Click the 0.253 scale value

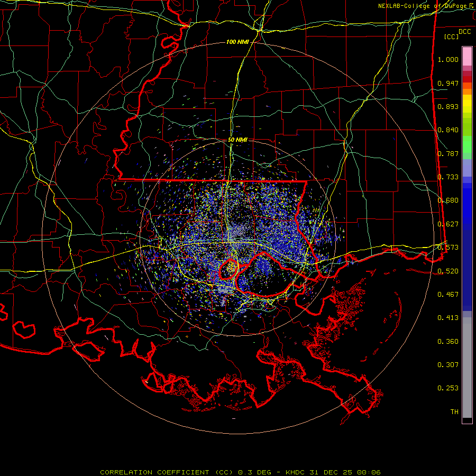(x=448, y=388)
